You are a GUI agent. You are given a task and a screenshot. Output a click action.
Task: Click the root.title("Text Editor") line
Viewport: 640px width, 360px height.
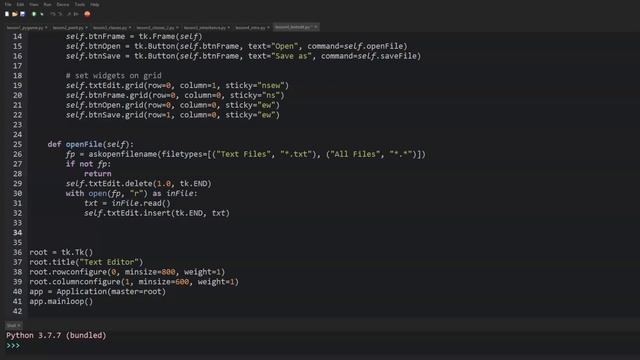[x=86, y=262]
